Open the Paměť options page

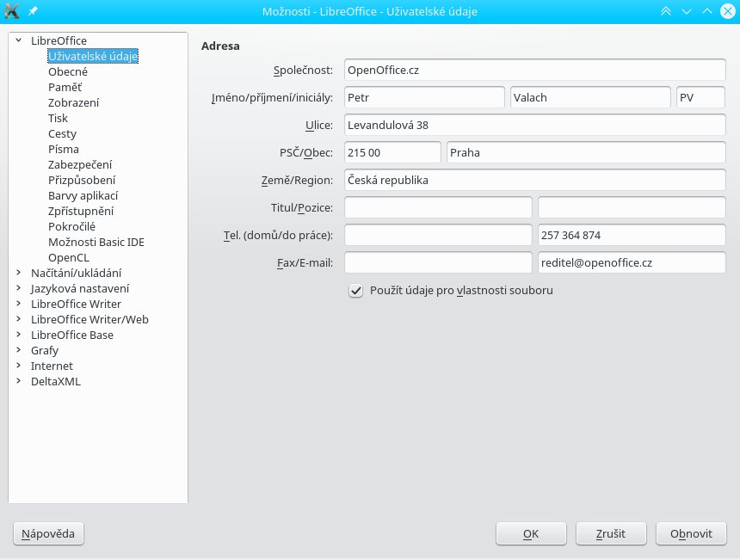tap(65, 87)
